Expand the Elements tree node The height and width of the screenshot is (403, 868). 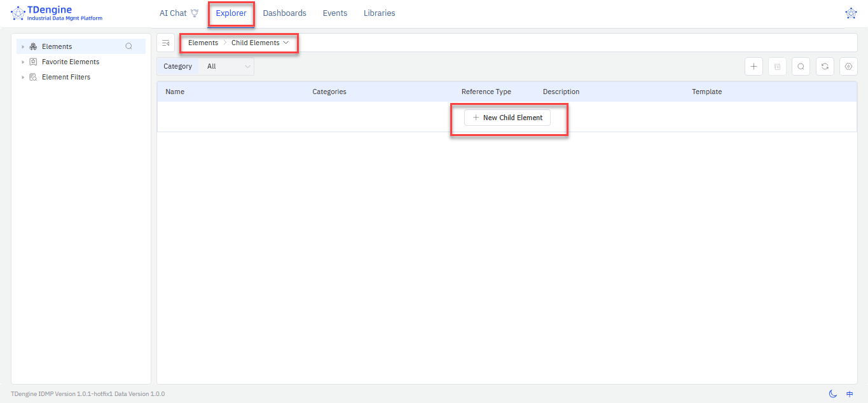(x=23, y=46)
